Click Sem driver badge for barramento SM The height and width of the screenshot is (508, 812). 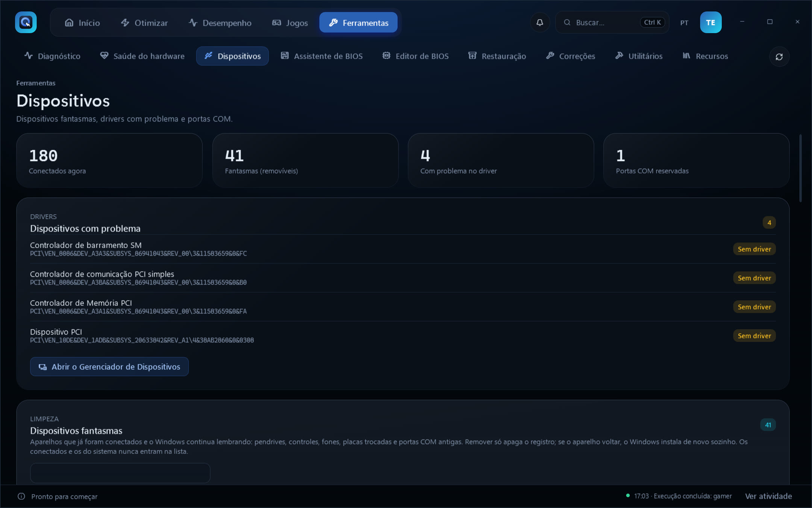(754, 249)
